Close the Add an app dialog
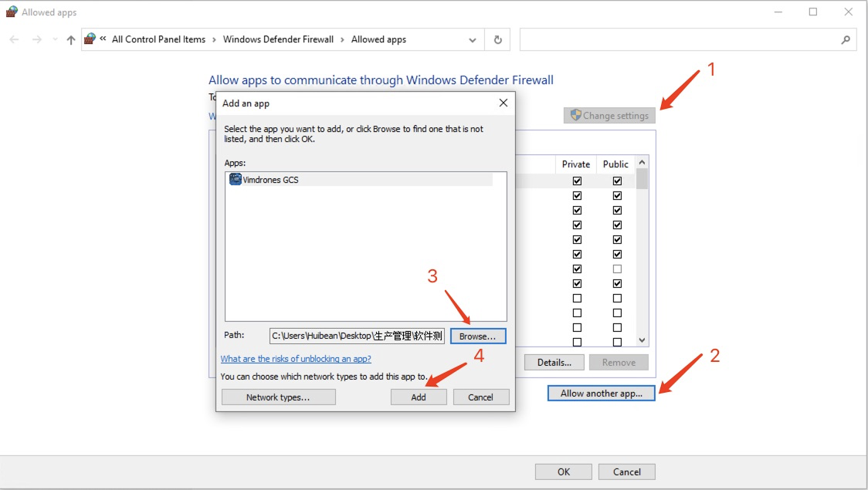 pos(504,103)
